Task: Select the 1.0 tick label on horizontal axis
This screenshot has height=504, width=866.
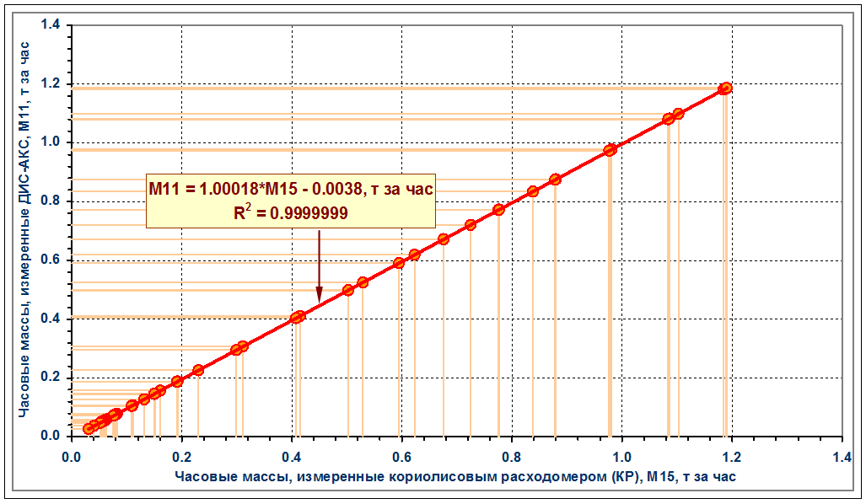Action: coord(621,458)
